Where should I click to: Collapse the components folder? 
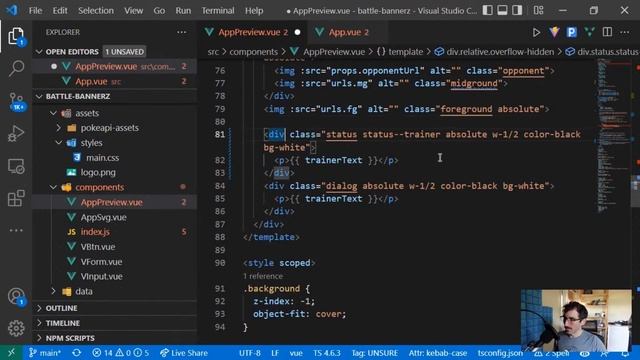pos(53,187)
